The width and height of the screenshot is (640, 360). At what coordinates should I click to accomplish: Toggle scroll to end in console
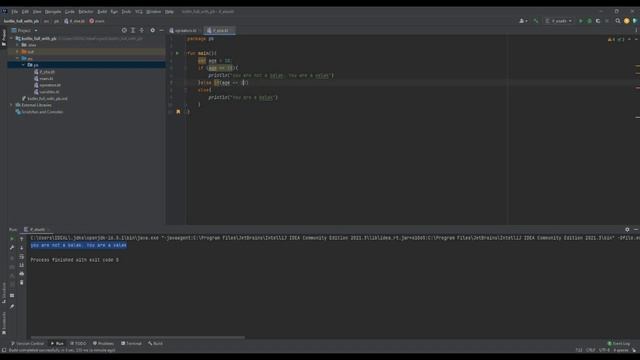tap(22, 265)
